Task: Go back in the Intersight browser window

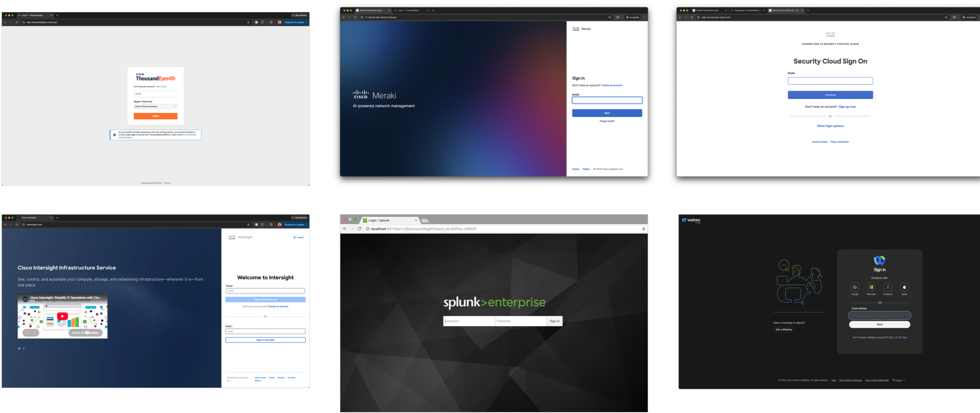Action: (x=5, y=224)
